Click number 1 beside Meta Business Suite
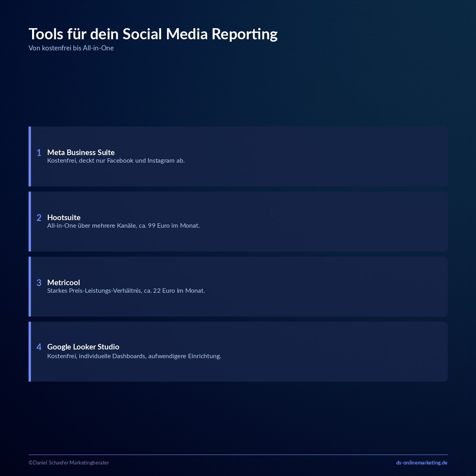476x476 pixels. point(39,153)
